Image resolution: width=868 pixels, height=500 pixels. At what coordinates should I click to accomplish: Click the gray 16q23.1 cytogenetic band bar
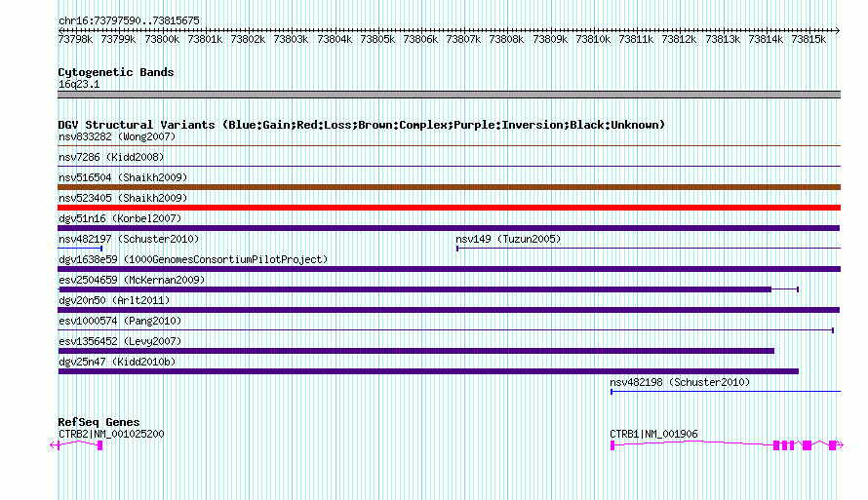coord(449,95)
